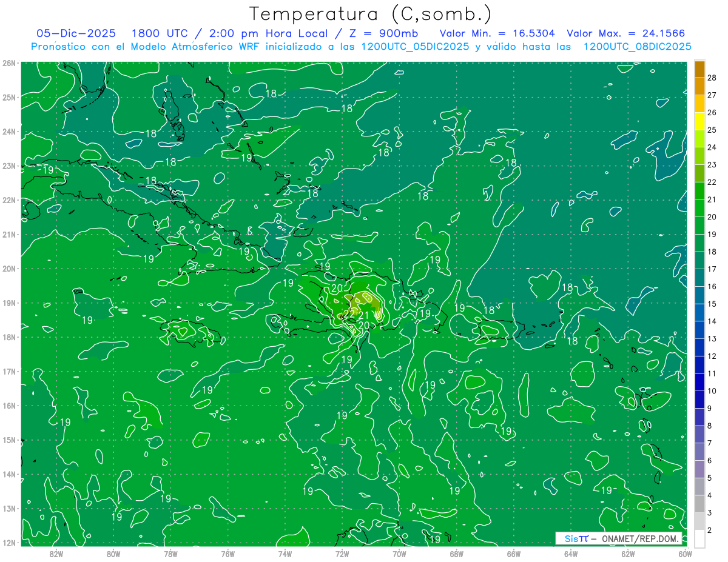Click the "70W" longitude label
This screenshot has height=562, width=728.
pos(399,554)
